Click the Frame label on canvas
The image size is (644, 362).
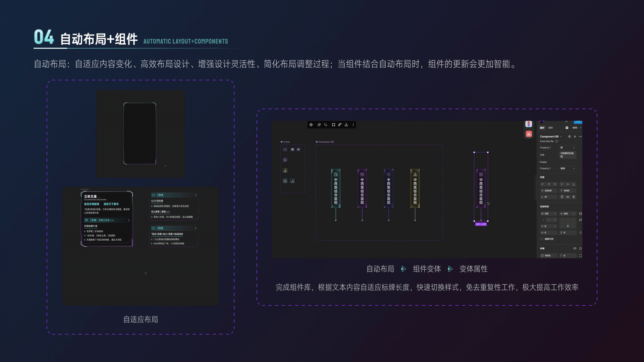286,142
